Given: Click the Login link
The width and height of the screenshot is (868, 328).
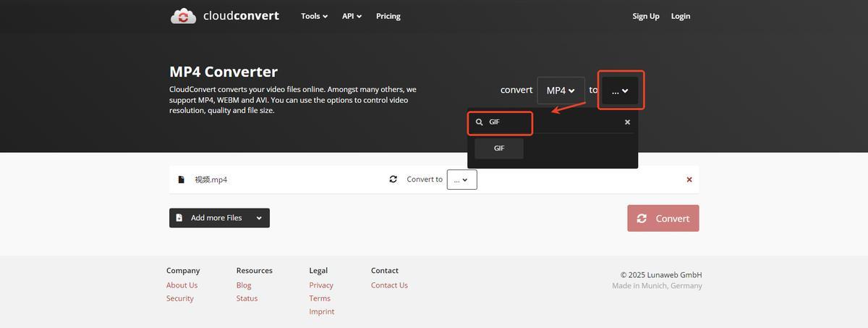Looking at the screenshot, I should pos(680,16).
